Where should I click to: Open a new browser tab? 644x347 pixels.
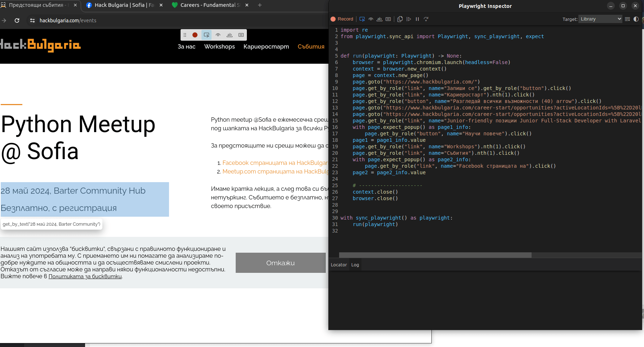pyautogui.click(x=260, y=5)
